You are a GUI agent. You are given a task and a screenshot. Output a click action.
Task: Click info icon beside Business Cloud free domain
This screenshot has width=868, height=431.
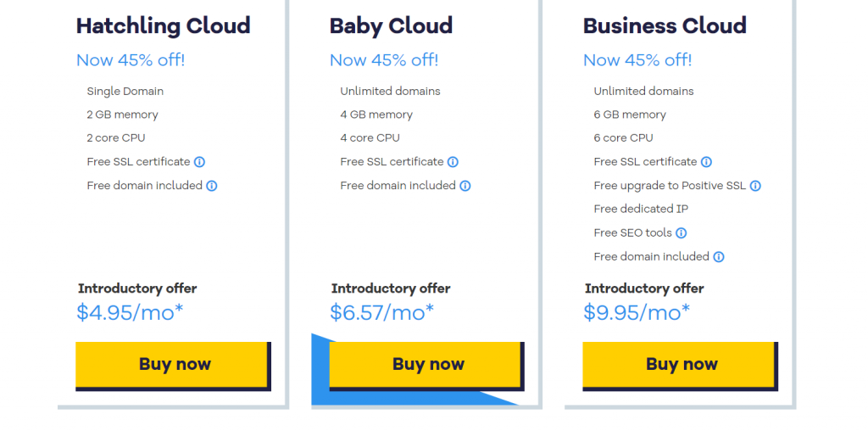[x=719, y=256]
